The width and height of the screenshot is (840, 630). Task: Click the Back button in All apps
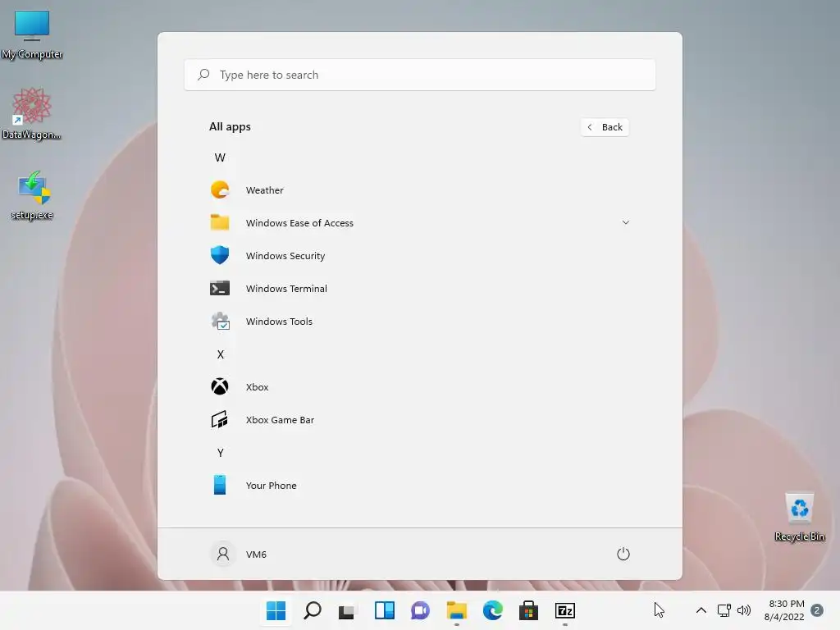pyautogui.click(x=605, y=127)
